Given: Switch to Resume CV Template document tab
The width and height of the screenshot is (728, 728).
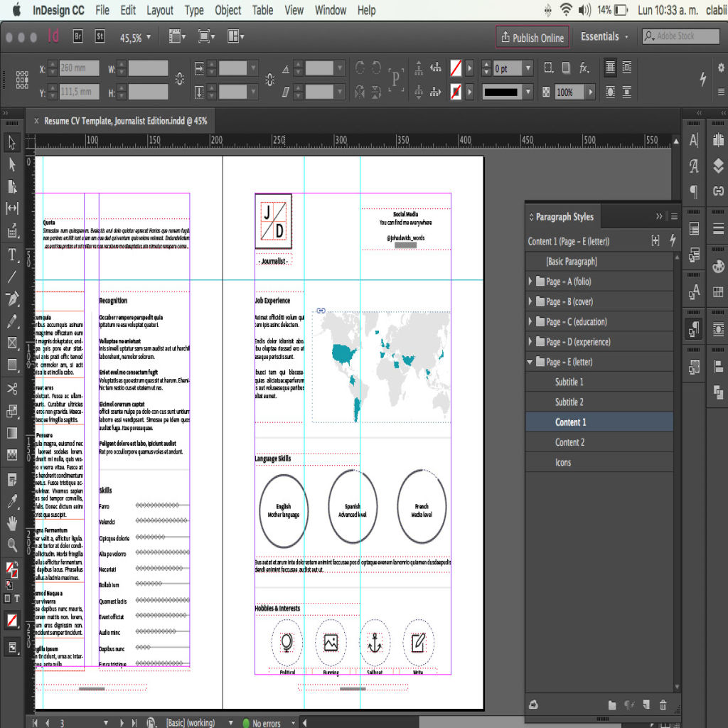Looking at the screenshot, I should [125, 121].
